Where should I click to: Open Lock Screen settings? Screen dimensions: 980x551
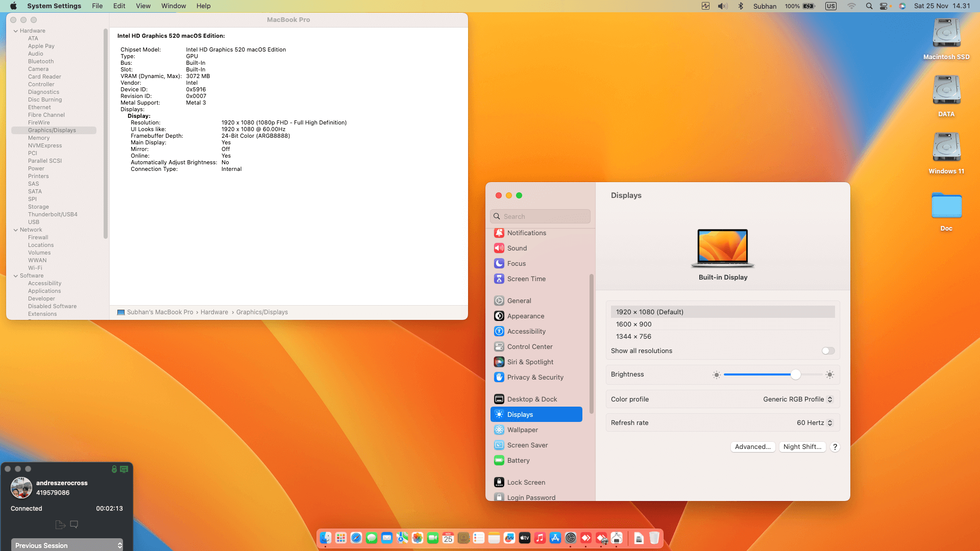coord(536,483)
